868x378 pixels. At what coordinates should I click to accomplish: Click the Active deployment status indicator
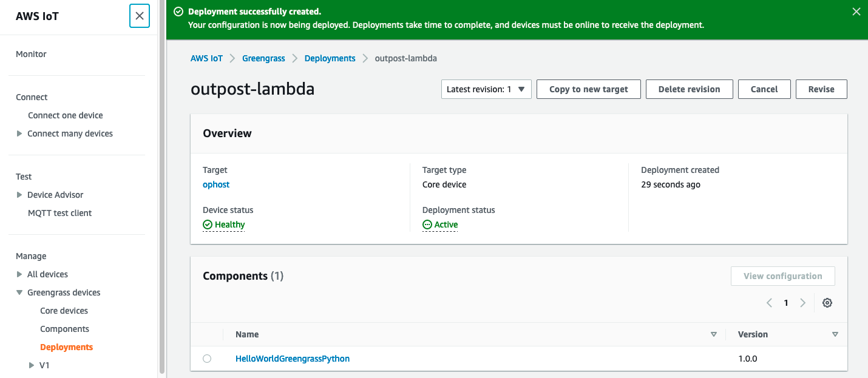pos(440,224)
